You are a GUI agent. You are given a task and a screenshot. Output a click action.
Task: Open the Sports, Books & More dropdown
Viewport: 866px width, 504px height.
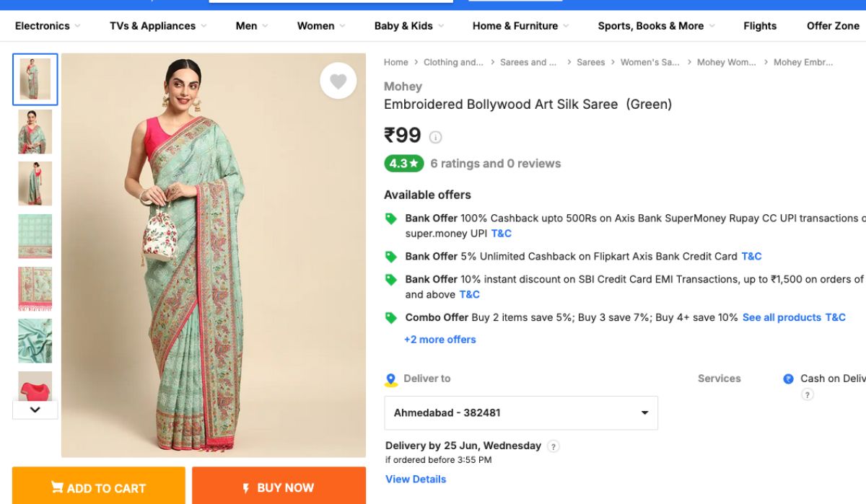(x=657, y=26)
